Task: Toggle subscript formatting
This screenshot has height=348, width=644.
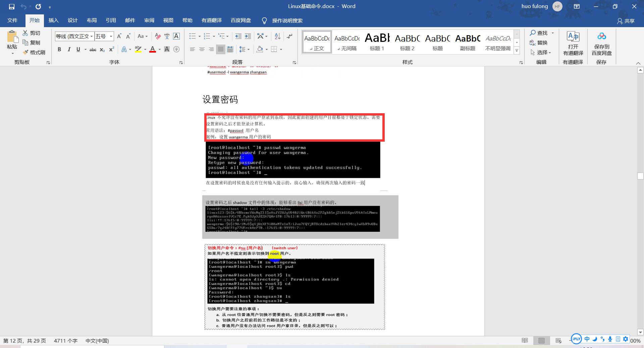Action: click(102, 49)
